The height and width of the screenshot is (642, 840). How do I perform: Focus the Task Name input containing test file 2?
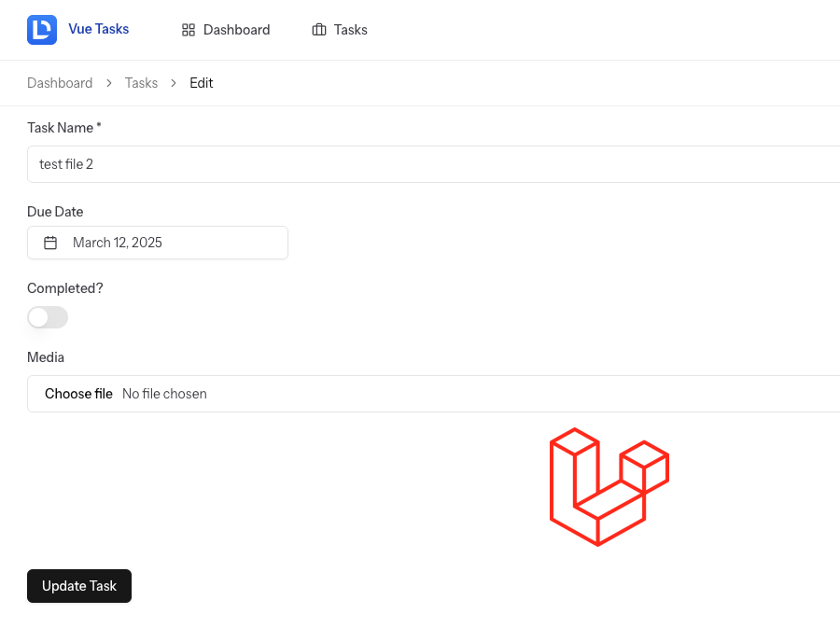pyautogui.click(x=433, y=164)
